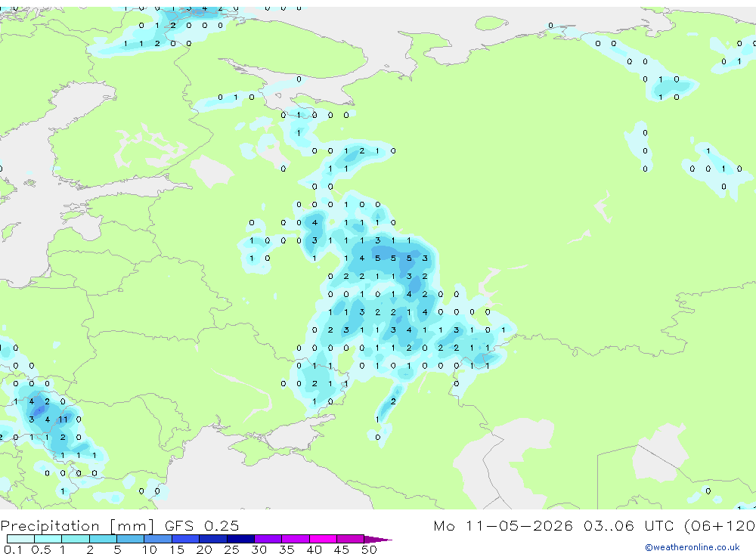Click the 'Precipitation [mm]' title text
Screen dimensions: 756x554
tap(77, 526)
